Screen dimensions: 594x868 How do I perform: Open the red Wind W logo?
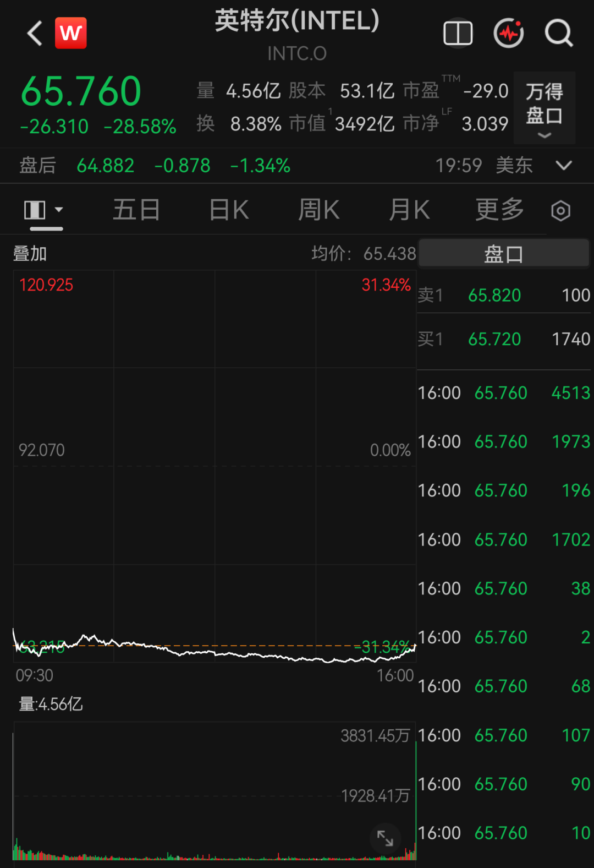click(x=71, y=33)
